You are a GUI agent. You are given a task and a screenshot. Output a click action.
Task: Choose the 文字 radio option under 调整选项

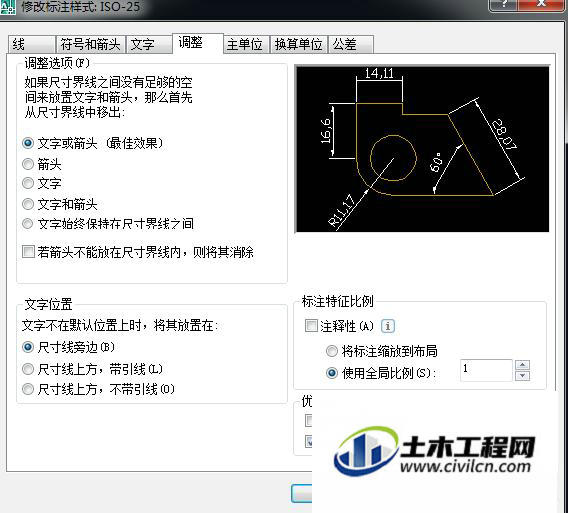tap(28, 183)
